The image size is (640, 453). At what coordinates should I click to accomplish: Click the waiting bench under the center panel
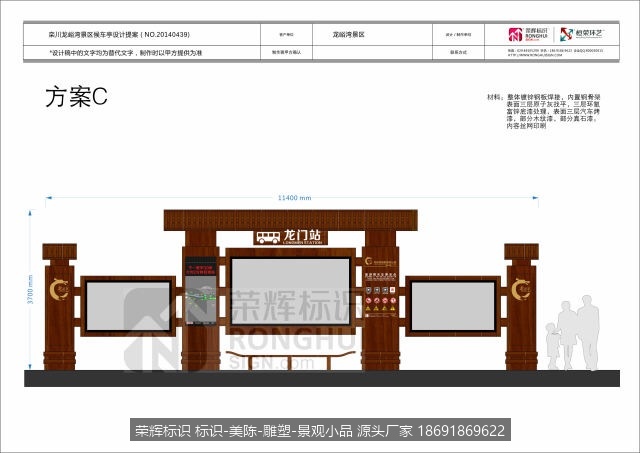pos(291,360)
